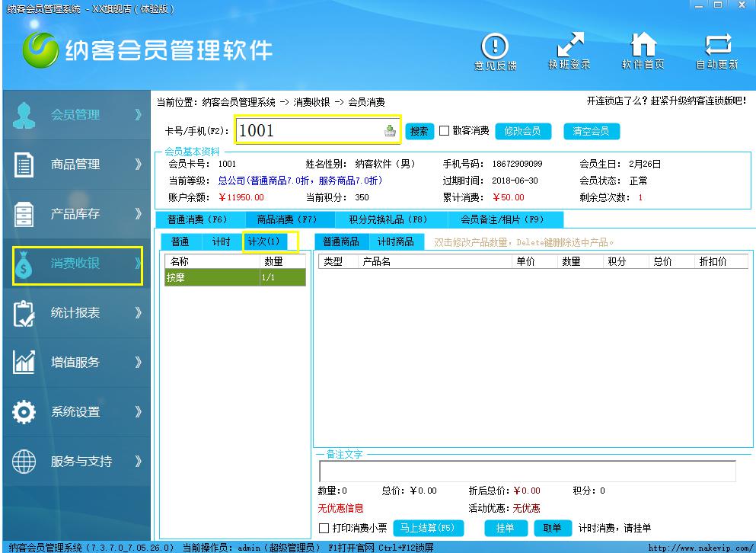Image resolution: width=756 pixels, height=553 pixels.
Task: Enable the walk-in customer (散客消费) checkbox
Action: tap(445, 131)
